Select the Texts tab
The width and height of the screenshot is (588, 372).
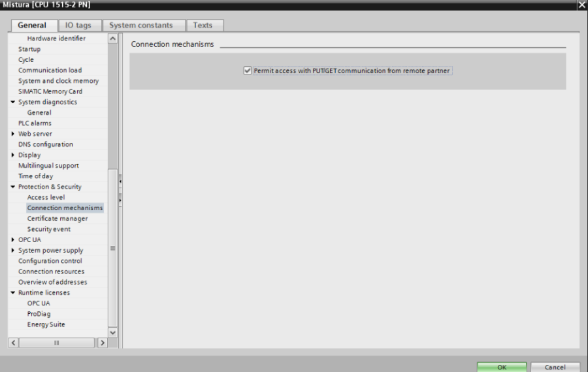[203, 25]
